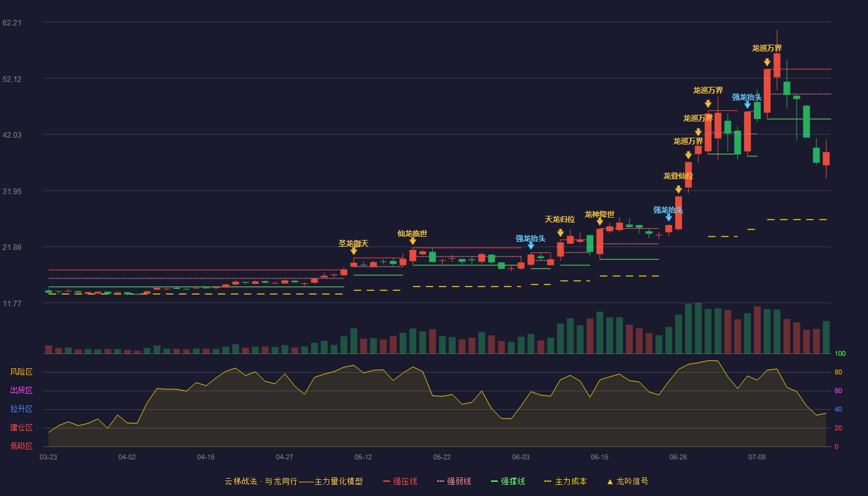Screen dimensions: 868x496
Task: Click the last red candlestick on the chart
Action: tap(826, 159)
